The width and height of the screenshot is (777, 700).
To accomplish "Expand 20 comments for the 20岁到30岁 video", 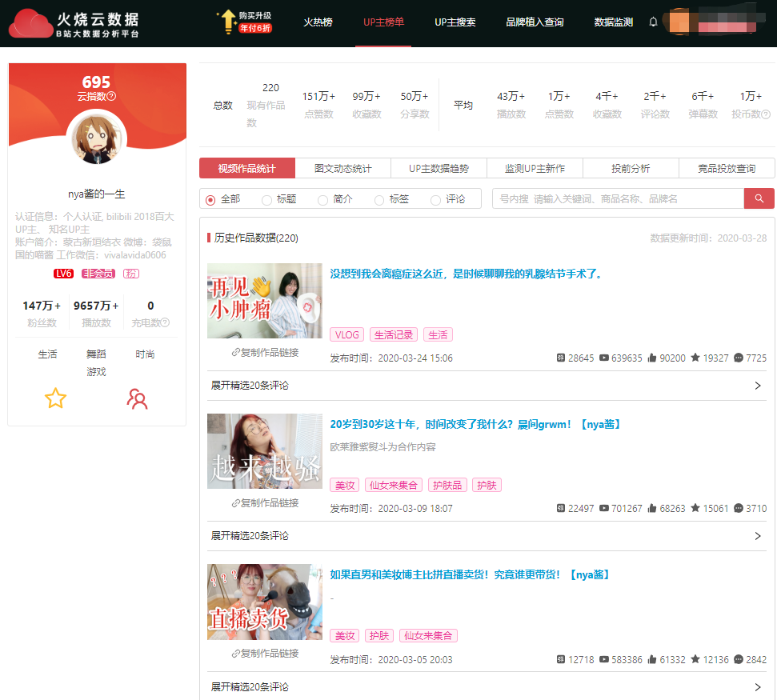I will coord(487,536).
